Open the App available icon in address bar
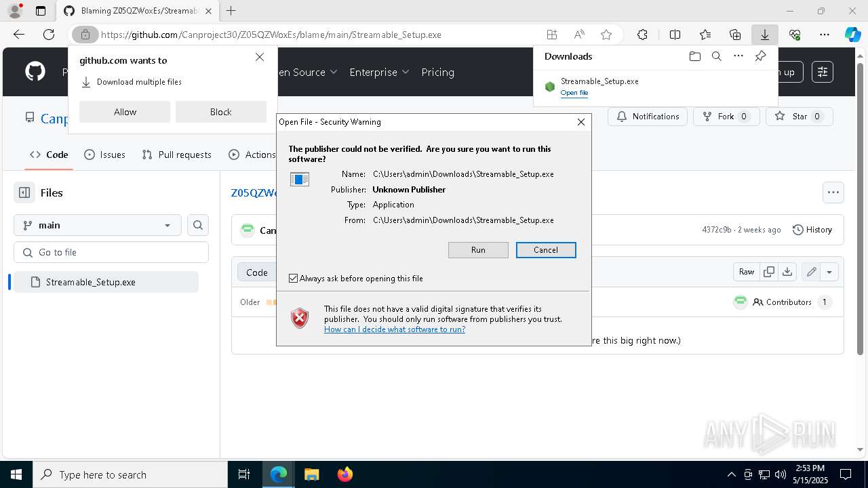 click(x=552, y=35)
